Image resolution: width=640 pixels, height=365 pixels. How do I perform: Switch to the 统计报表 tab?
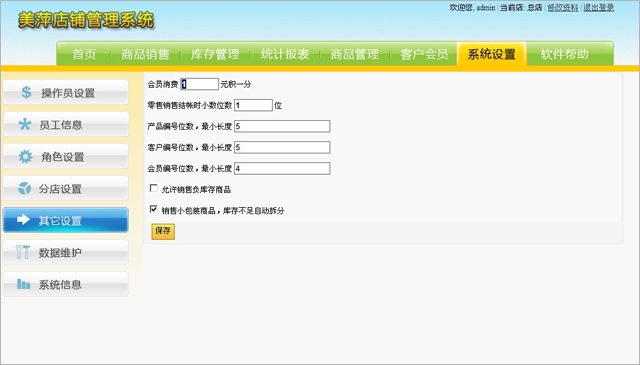pos(285,54)
